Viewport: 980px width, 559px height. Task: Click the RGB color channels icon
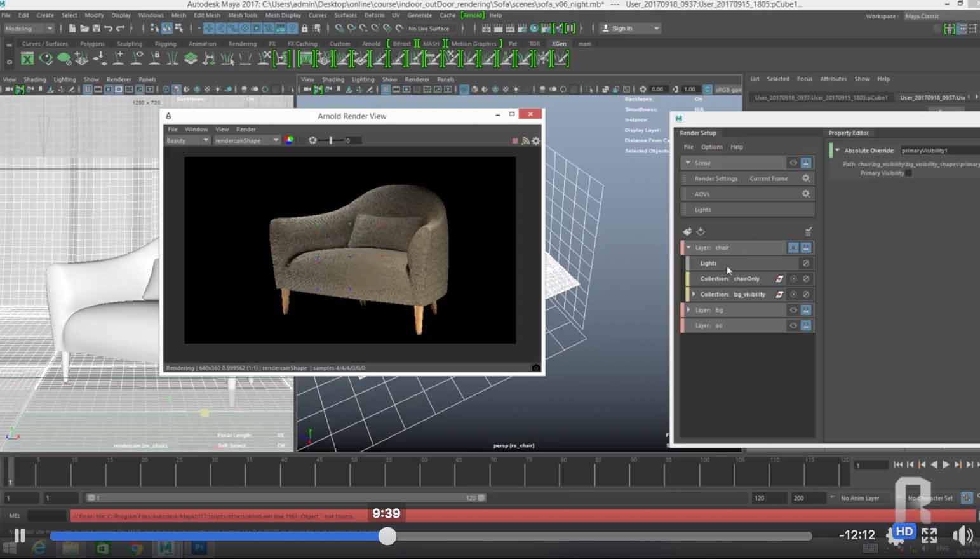pos(289,140)
